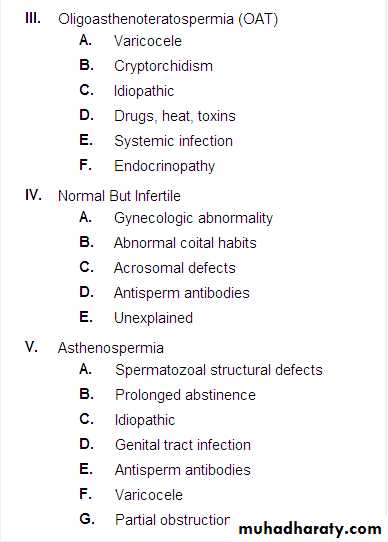Select the Gynecologic abnormality entry
The height and width of the screenshot is (542, 388).
click(x=193, y=218)
